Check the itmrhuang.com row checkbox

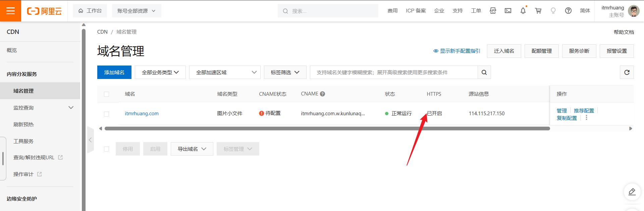point(106,114)
